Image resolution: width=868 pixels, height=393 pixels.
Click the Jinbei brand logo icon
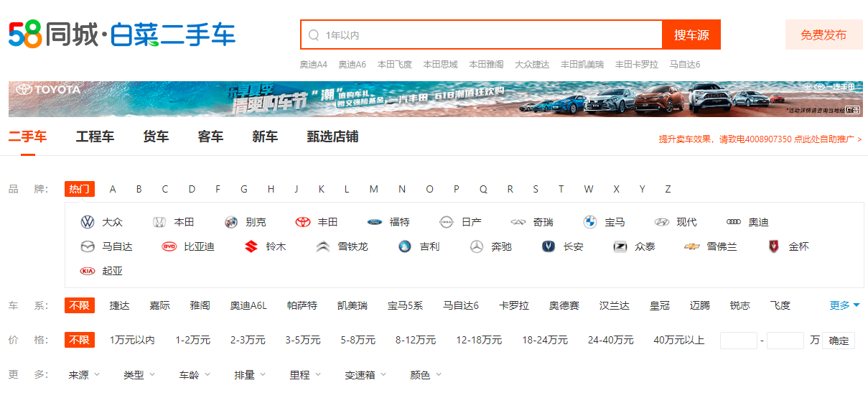[774, 247]
